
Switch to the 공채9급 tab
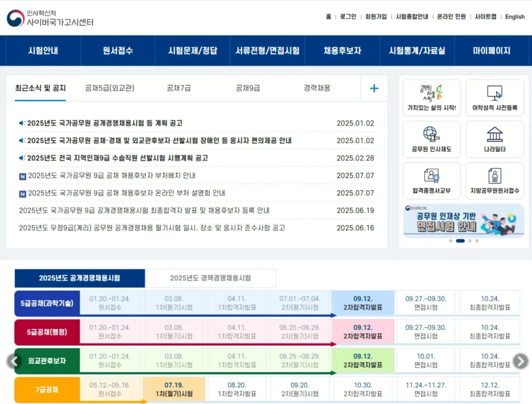tap(248, 88)
